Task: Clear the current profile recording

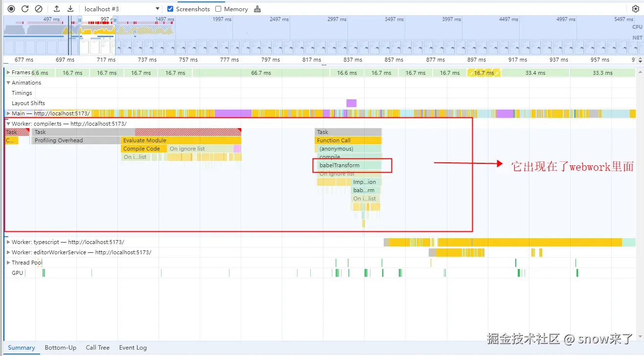Action: pos(39,9)
